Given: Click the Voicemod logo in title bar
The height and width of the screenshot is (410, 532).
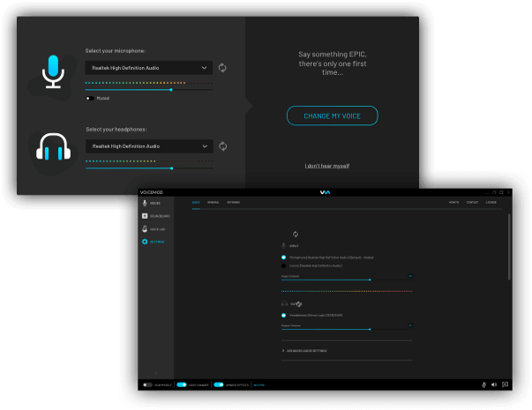Looking at the screenshot, I should tap(325, 192).
